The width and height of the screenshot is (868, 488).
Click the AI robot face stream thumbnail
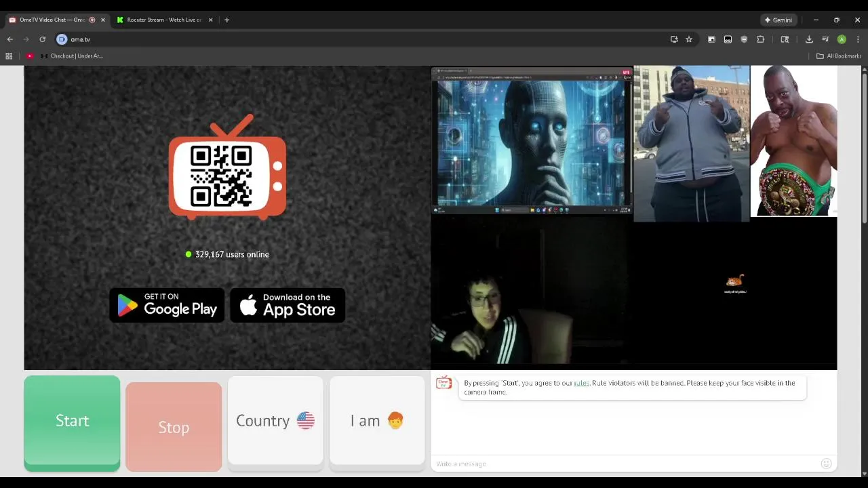532,141
